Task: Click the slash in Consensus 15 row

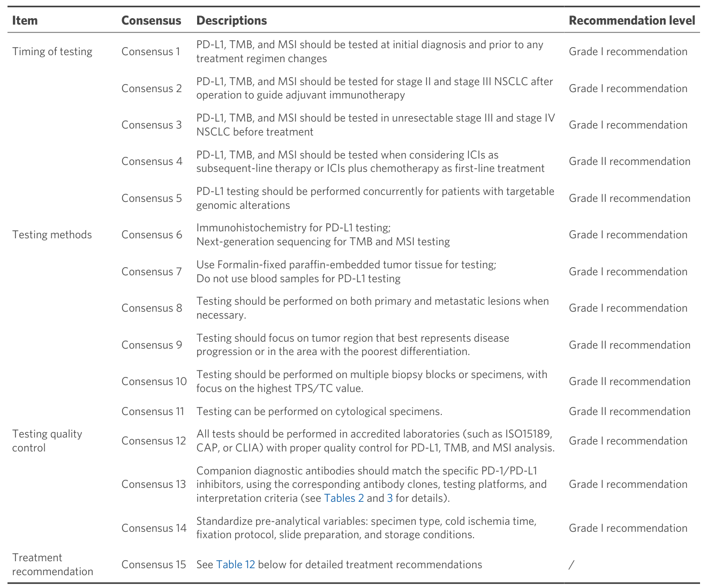Action: (571, 564)
